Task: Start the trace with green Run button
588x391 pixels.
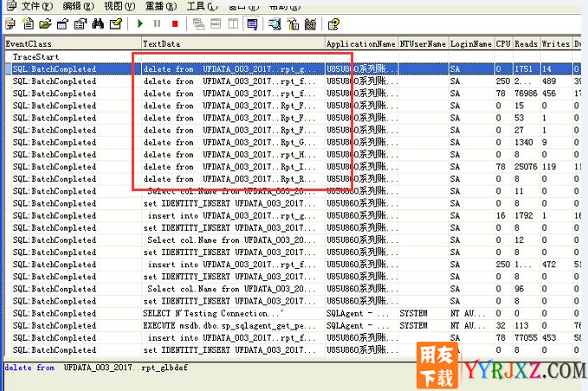Action: [x=140, y=24]
